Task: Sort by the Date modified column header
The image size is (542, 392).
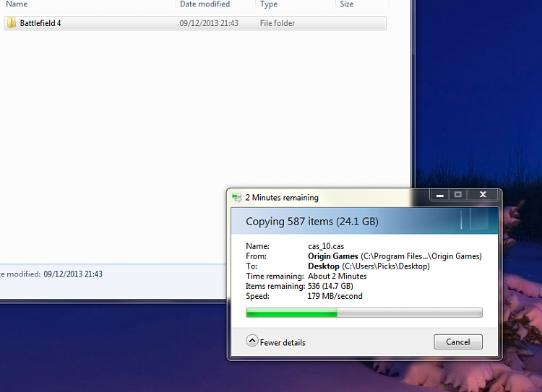Action: [205, 4]
